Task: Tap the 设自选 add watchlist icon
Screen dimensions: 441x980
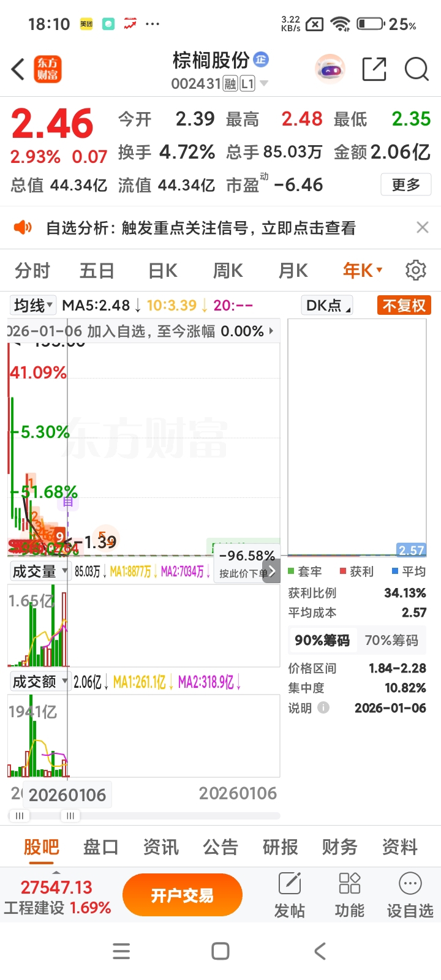Action: (410, 895)
